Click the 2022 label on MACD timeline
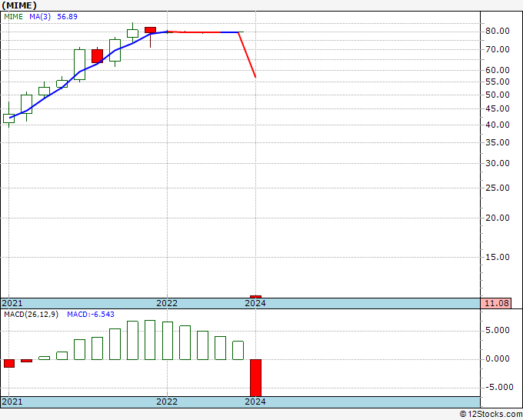Screen dimensions: 523x420 [x=167, y=402]
